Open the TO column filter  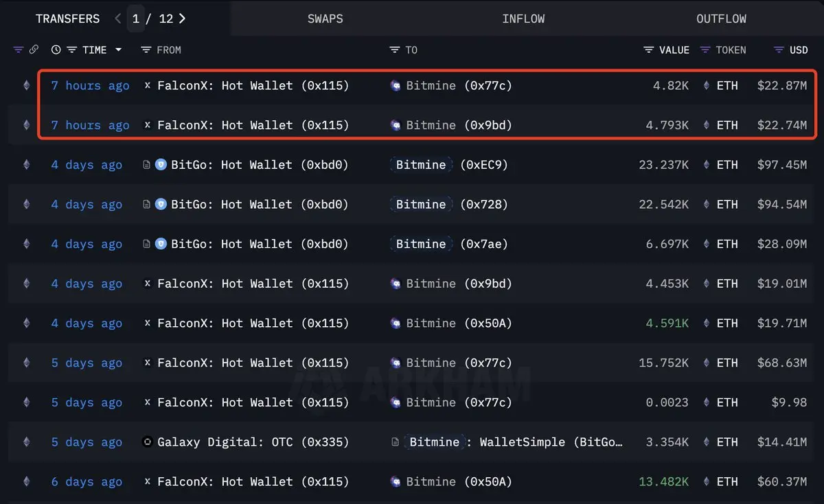tap(394, 49)
